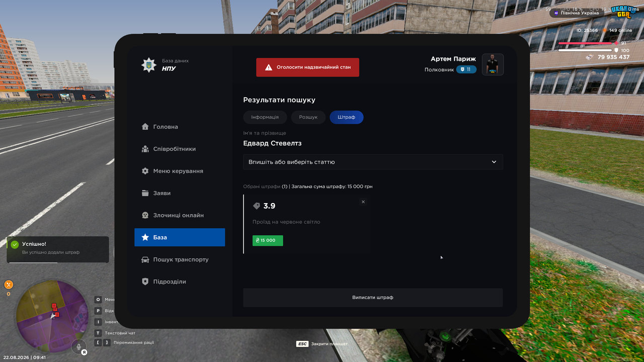Click the Загальна сума штрафу: 15 000 грн text
The image size is (644, 362).
coord(332,187)
